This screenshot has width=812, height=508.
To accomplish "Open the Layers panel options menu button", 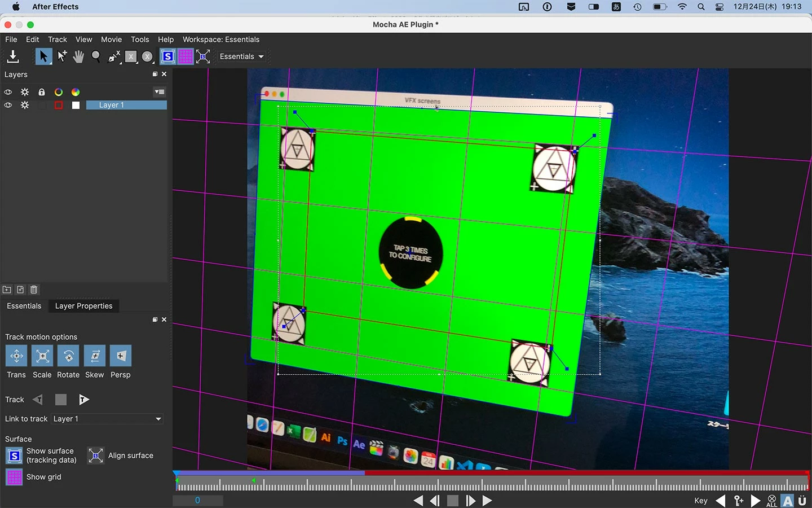I will tap(160, 92).
